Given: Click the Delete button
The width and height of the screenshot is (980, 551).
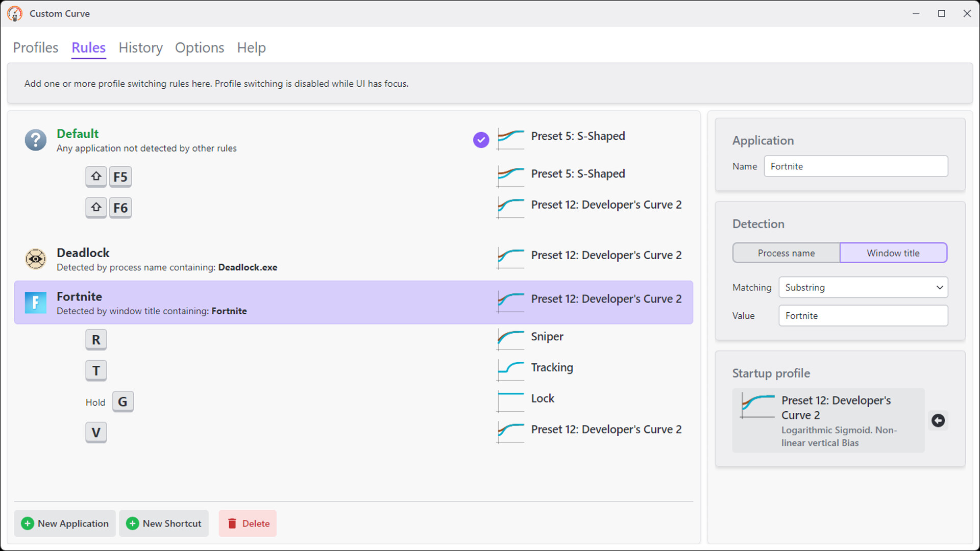Looking at the screenshot, I should (x=248, y=523).
